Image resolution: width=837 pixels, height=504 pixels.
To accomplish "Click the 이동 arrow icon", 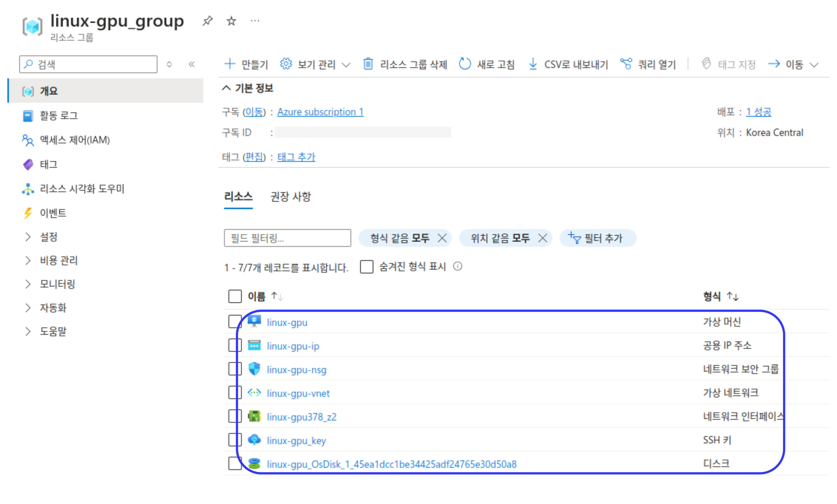I will click(x=774, y=64).
